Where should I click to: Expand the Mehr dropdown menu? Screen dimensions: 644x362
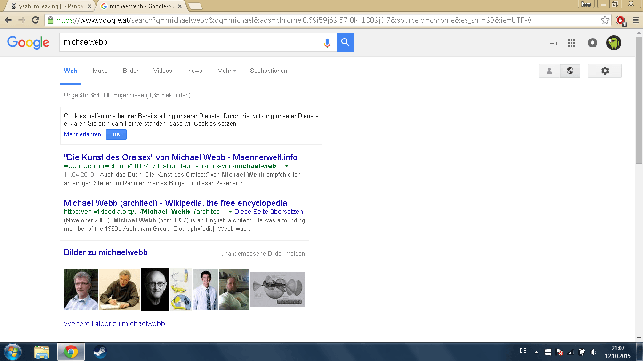coord(227,71)
